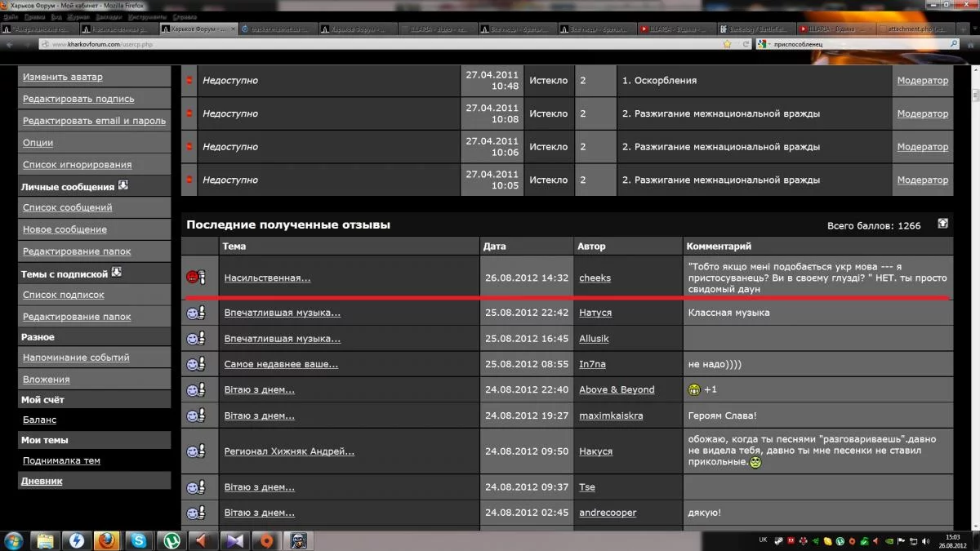Open Журнал menu
Image resolution: width=980 pixels, height=551 pixels.
coord(78,16)
